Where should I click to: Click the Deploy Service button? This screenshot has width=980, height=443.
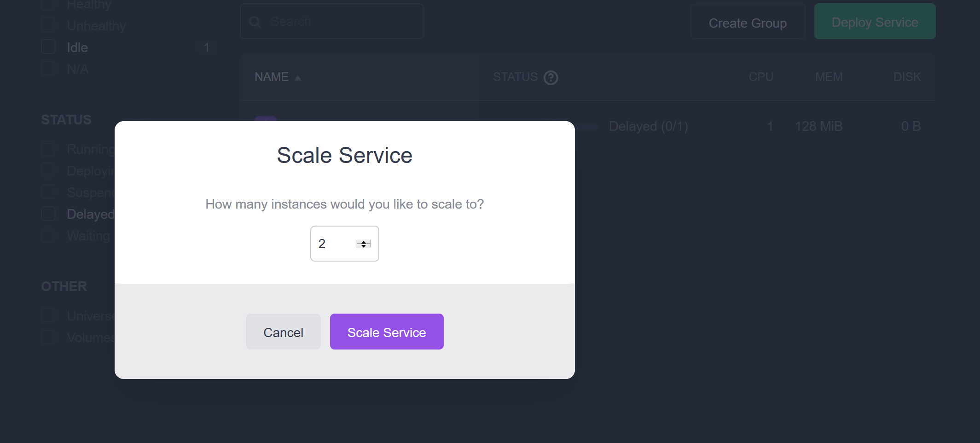(x=875, y=22)
